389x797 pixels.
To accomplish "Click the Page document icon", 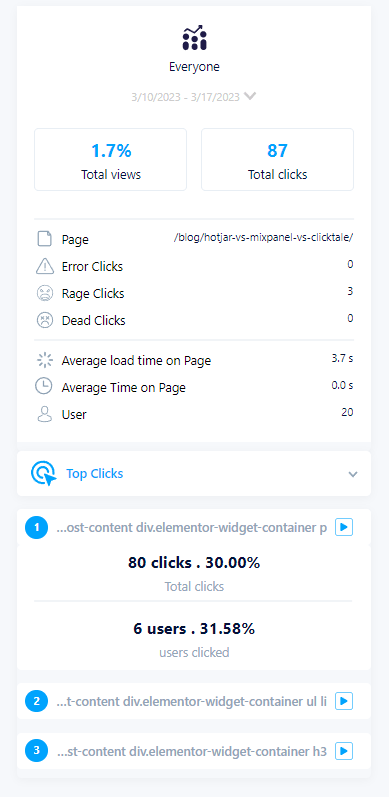I will pyautogui.click(x=44, y=239).
